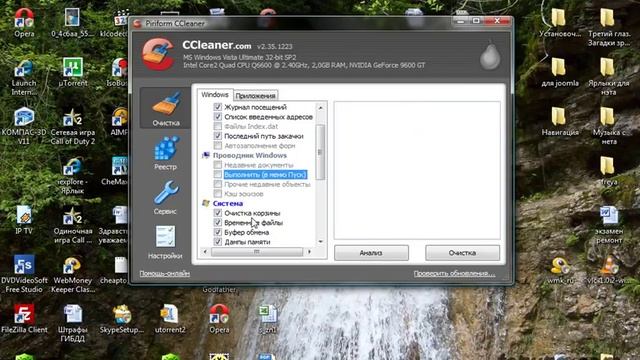Image resolution: width=640 pixels, height=360 pixels.
Task: Check Автозаполнение форм checkbox
Action: pos(218,145)
